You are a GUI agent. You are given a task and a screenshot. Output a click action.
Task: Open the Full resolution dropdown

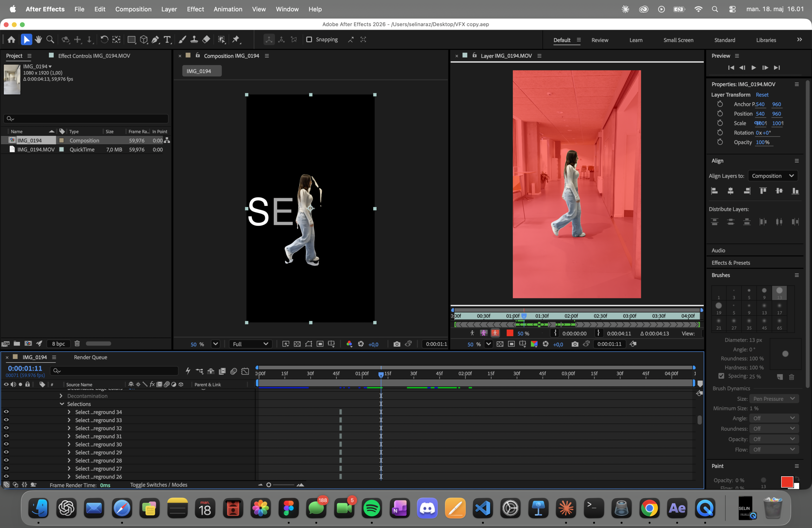coord(251,344)
